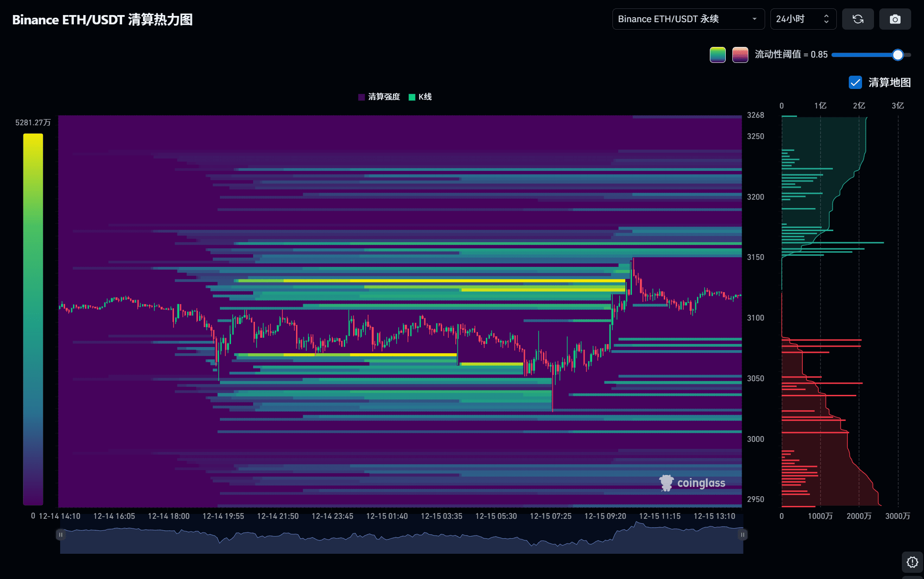The image size is (924, 579).
Task: Uncheck the 清算地图 checkbox
Action: pyautogui.click(x=855, y=82)
